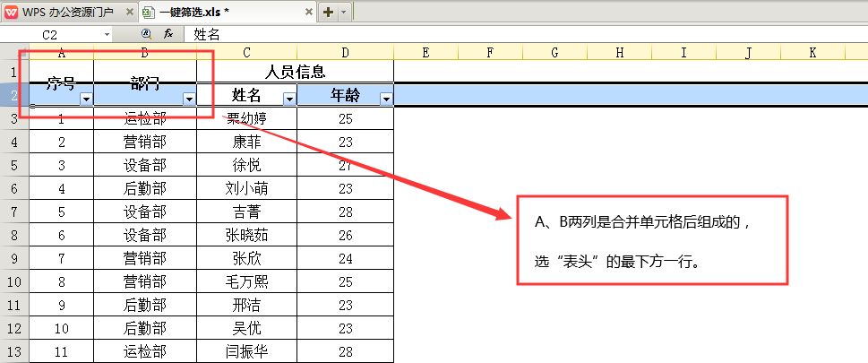Click 运检部 cell in row 13
This screenshot has width=868, height=363.
coord(145,351)
